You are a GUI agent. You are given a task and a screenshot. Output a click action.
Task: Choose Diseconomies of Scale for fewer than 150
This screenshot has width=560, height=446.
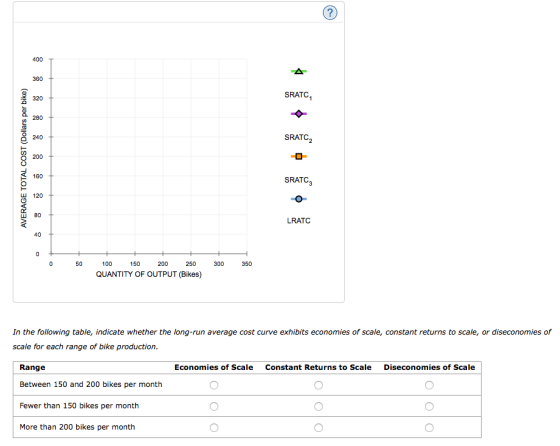point(429,406)
